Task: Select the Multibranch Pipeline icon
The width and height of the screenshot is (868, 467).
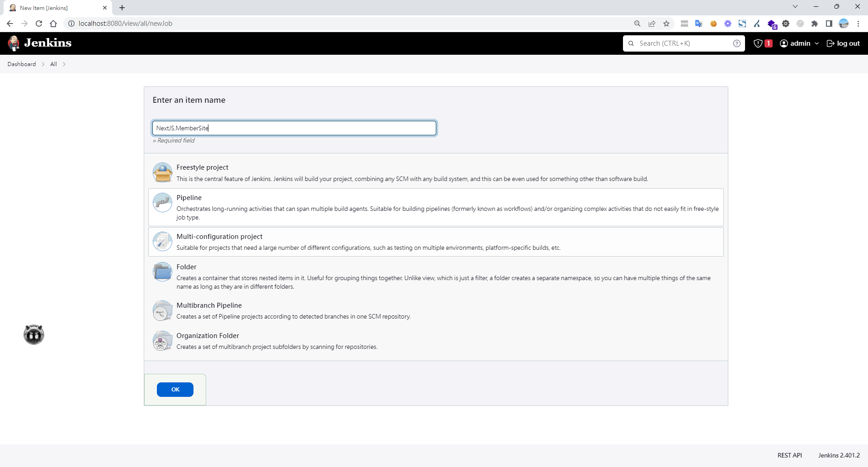Action: pyautogui.click(x=162, y=311)
